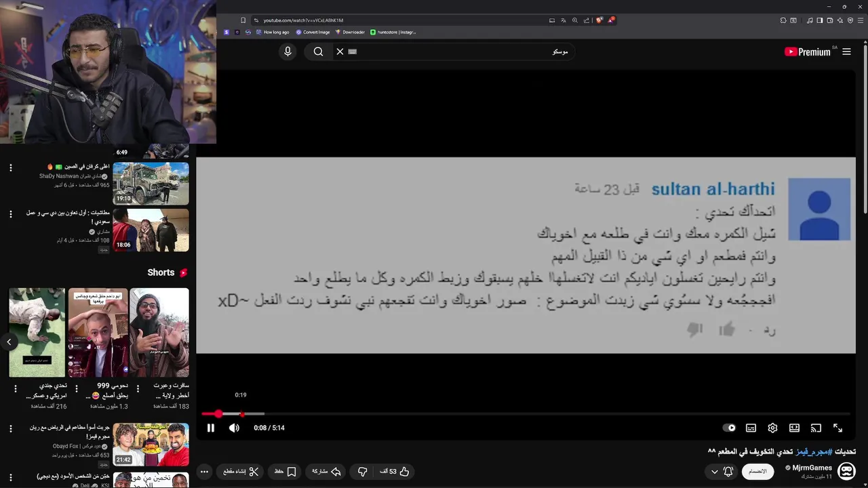
Task: Open more actions ellipsis under video
Action: coord(204,471)
